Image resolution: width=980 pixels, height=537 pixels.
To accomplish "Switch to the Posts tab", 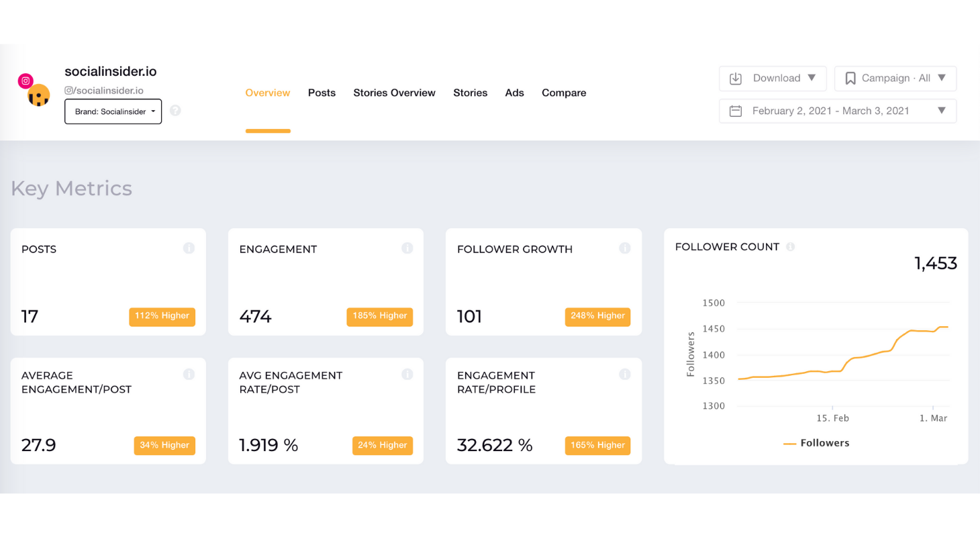I will click(322, 93).
